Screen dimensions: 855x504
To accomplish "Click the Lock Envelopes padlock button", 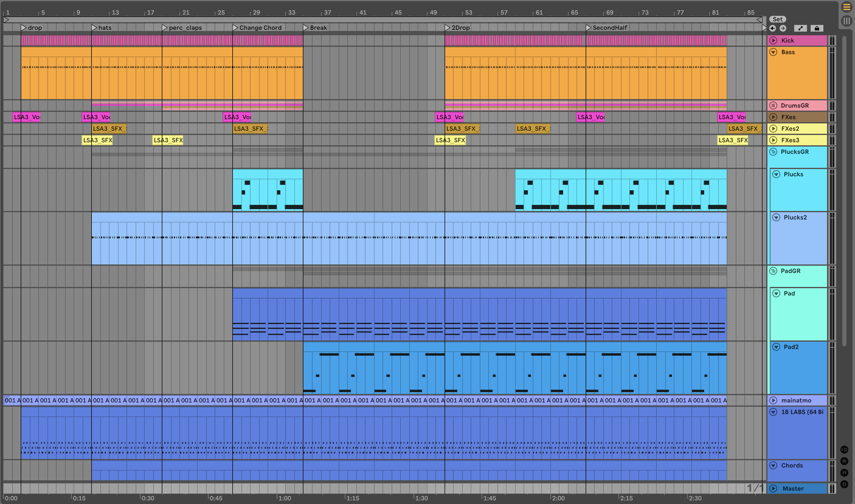I will click(817, 28).
